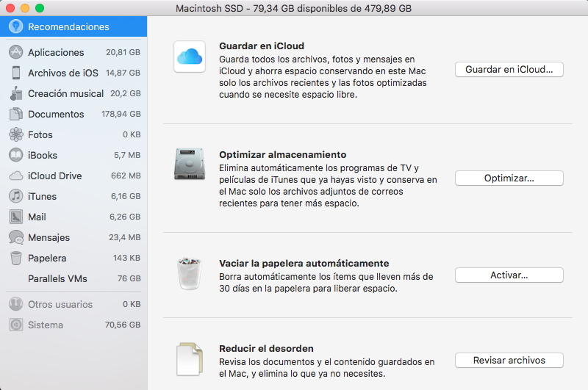Image resolution: width=588 pixels, height=390 pixels.
Task: Click the 6,16 GB iTunes size
Action: coord(126,196)
